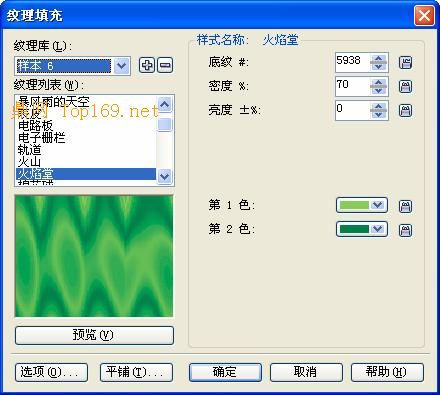This screenshot has width=440, height=395.
Task: Click the 底纹 # field showing 5938
Action: [x=353, y=62]
